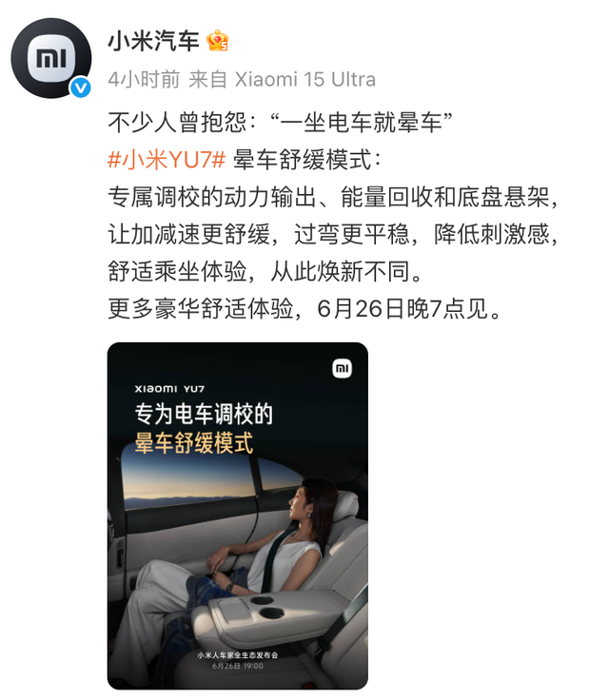Click the orange 晕车舒缓模式 poster heading
The image size is (609, 700).
(x=194, y=443)
